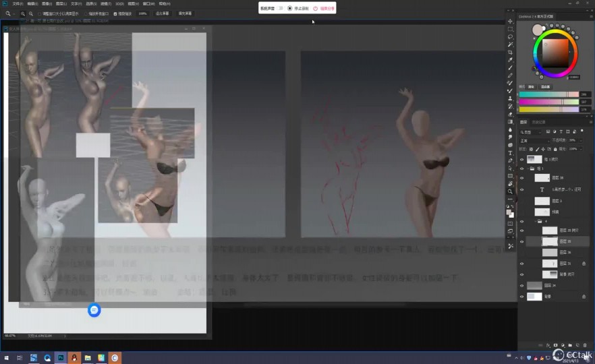Open the layer filter 类型 dropdown
This screenshot has height=364, width=595.
pos(531,132)
